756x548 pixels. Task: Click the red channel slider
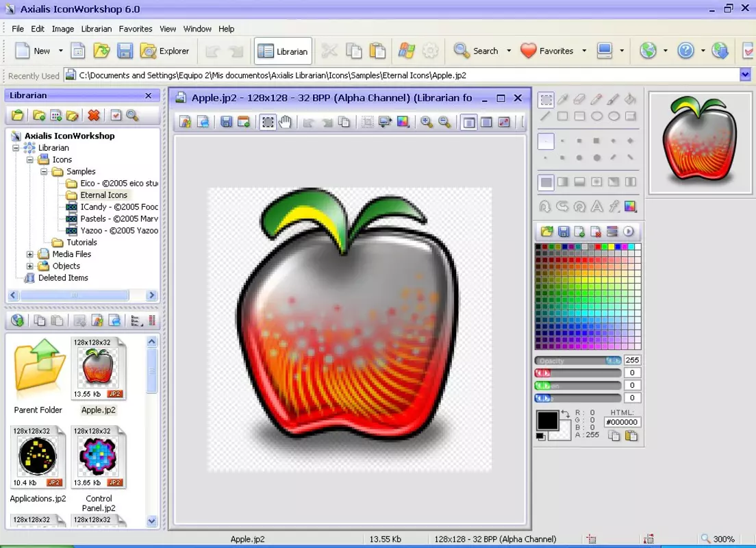point(578,373)
